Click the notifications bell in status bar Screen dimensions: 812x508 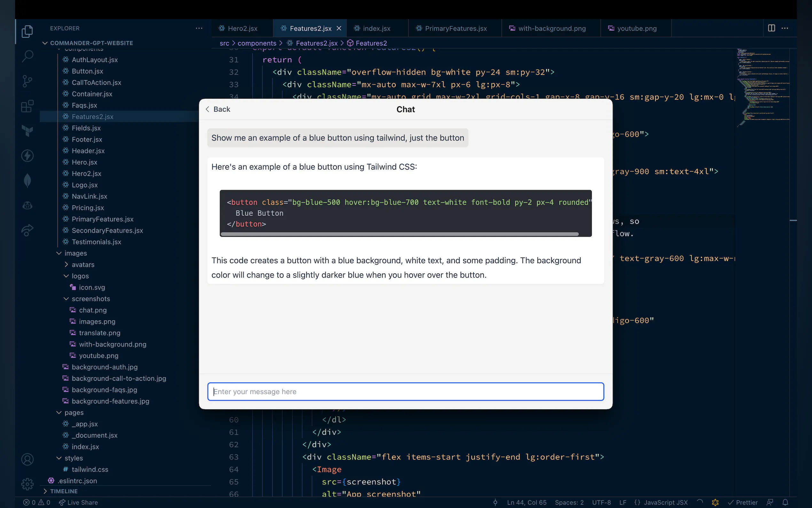[785, 502]
